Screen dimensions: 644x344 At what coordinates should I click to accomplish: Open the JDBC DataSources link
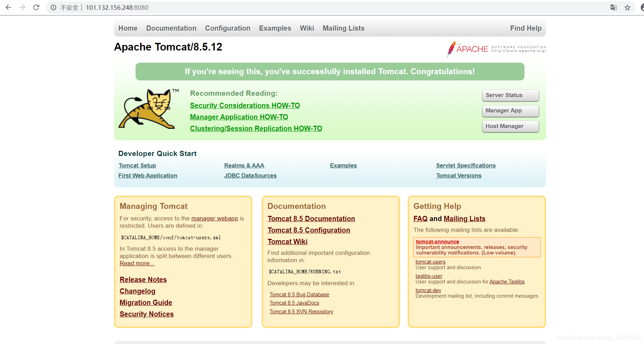pos(250,175)
